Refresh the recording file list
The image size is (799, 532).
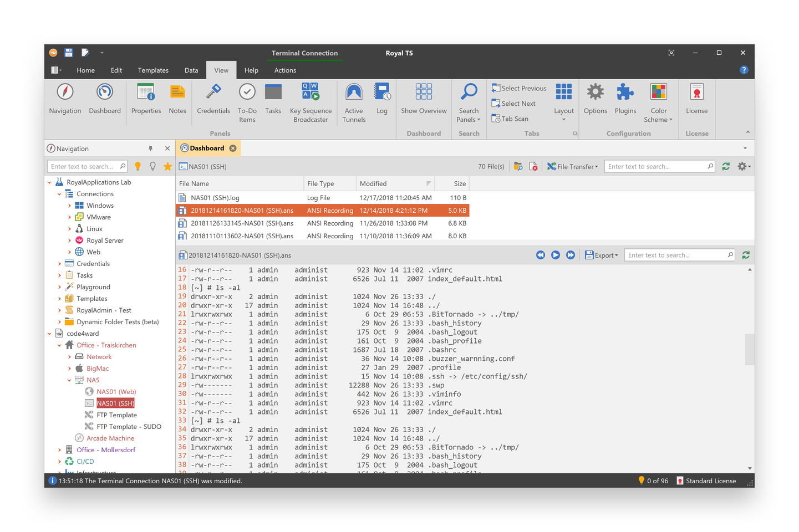click(x=726, y=166)
